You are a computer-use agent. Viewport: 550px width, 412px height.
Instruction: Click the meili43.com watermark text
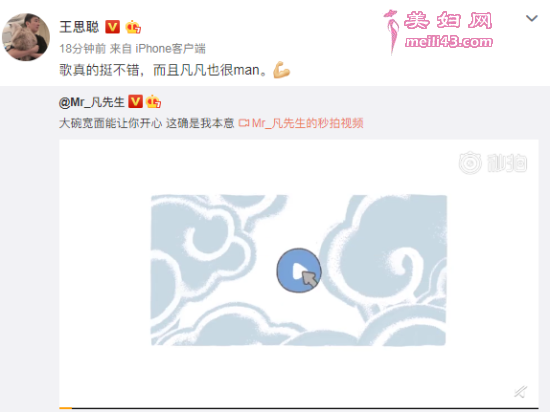(449, 42)
